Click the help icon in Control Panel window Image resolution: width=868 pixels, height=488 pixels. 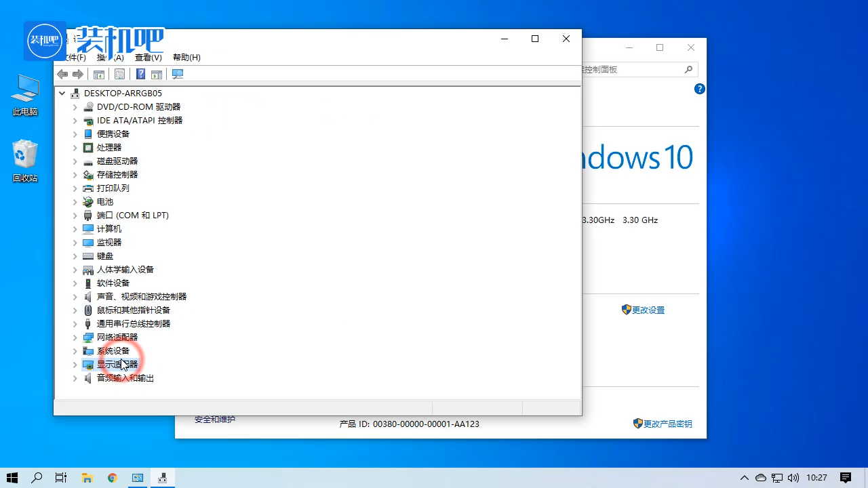coord(700,89)
